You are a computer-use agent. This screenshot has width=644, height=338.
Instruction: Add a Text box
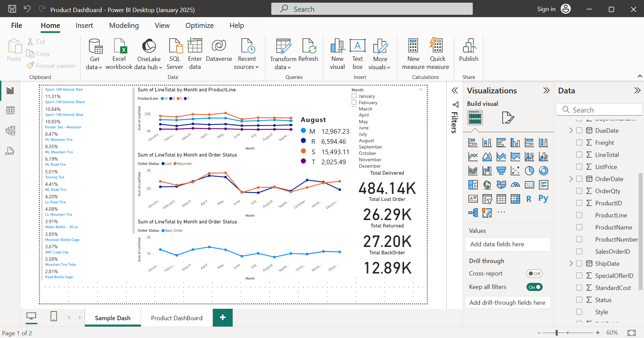tap(358, 54)
